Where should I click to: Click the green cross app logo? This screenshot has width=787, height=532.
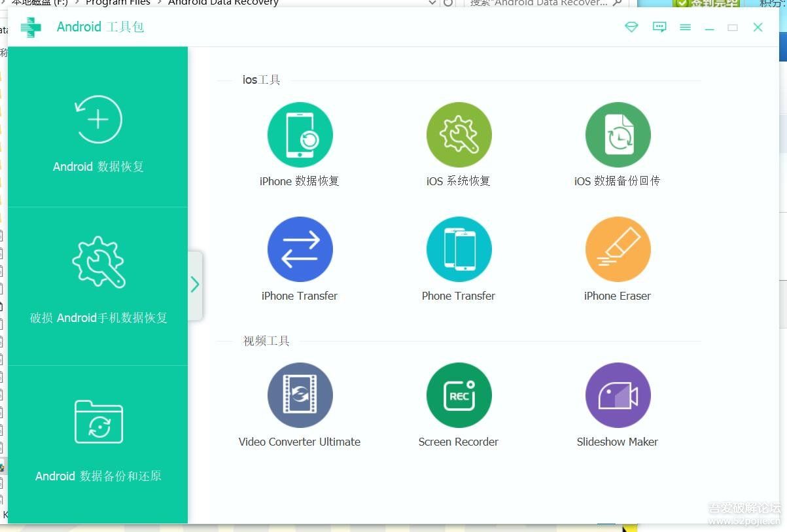pyautogui.click(x=31, y=27)
